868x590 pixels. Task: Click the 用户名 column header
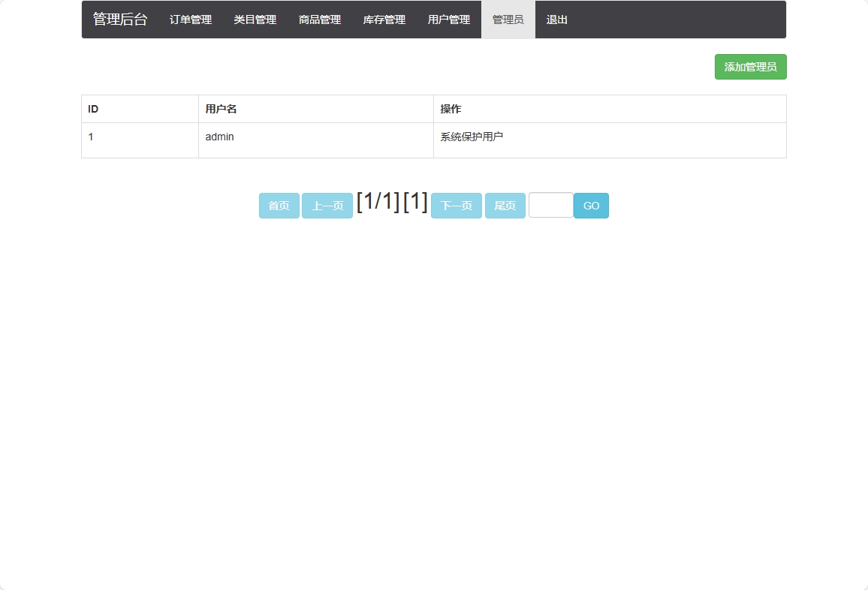pos(219,109)
